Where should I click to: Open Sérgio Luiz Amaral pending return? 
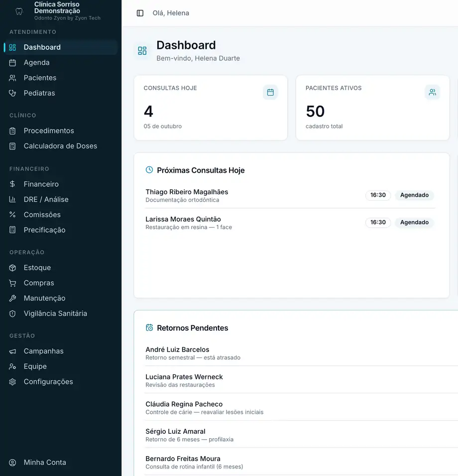pyautogui.click(x=301, y=435)
